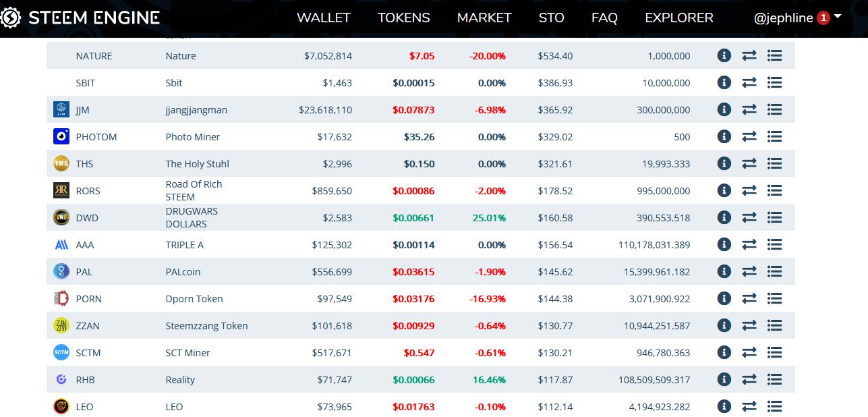Screen dimensions: 868x417
Task: Open ZZAN trade arrows icon
Action: point(749,325)
